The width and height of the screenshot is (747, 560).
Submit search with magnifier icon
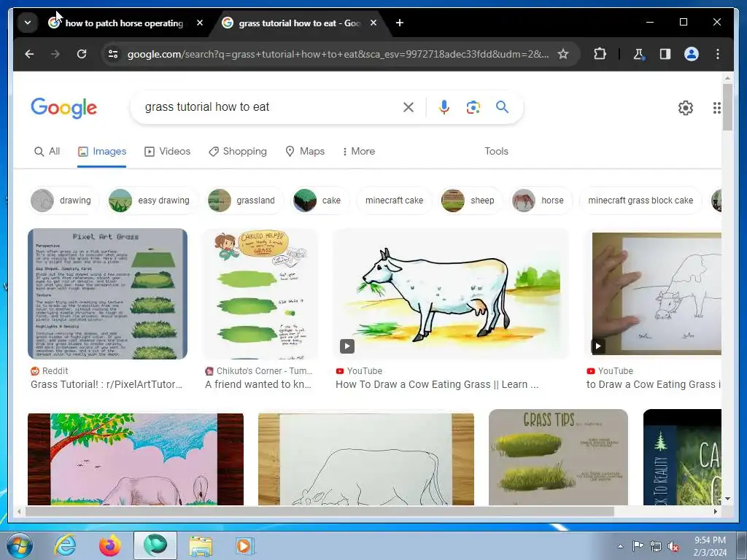click(502, 106)
